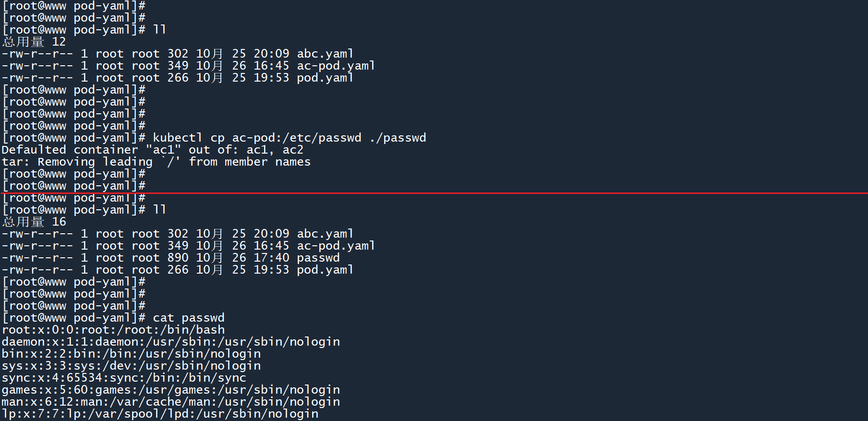Click the 'cat passwd' command text
The image size is (868, 421).
(x=188, y=318)
